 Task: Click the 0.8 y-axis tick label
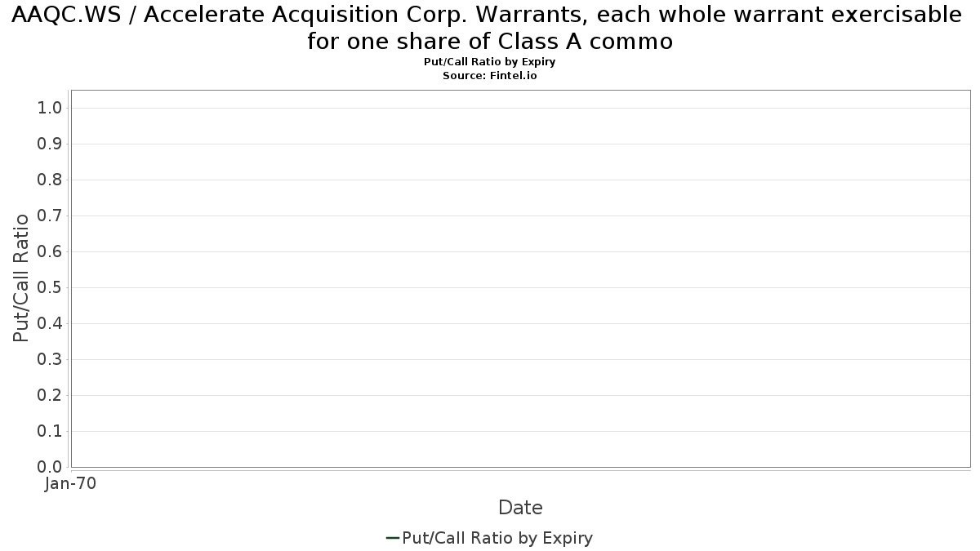point(50,180)
